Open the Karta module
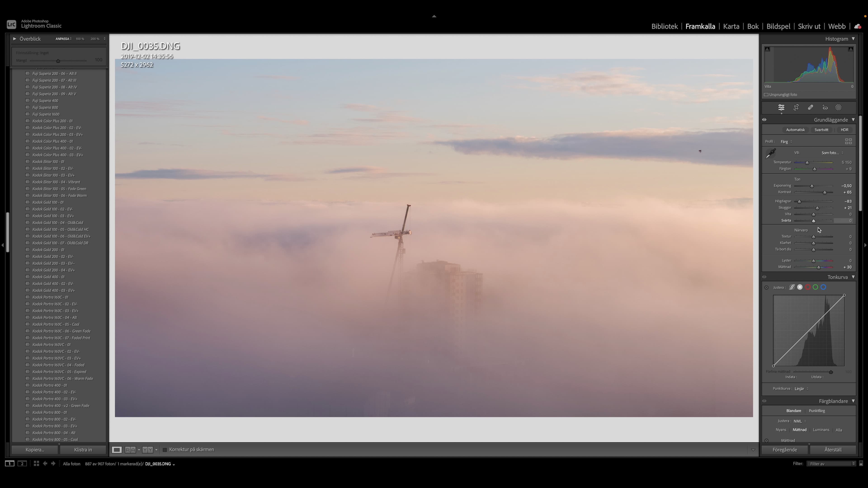Image resolution: width=868 pixels, height=488 pixels. tap(731, 26)
